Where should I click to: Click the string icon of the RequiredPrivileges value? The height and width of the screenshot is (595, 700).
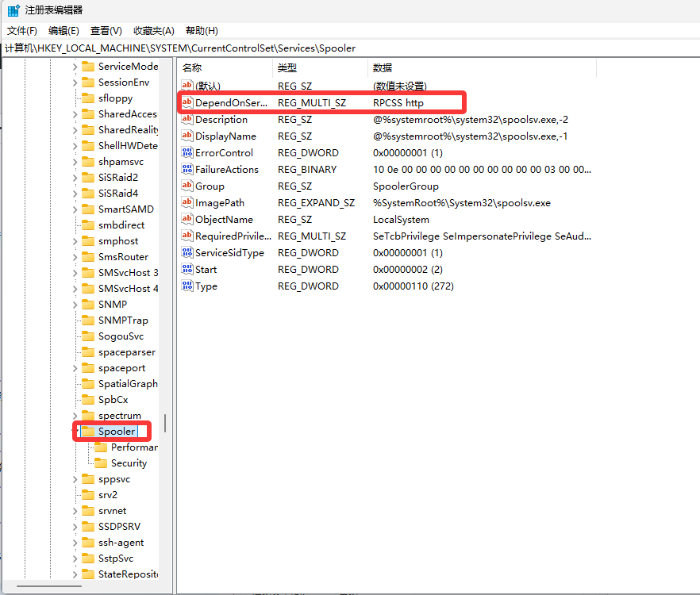point(187,236)
